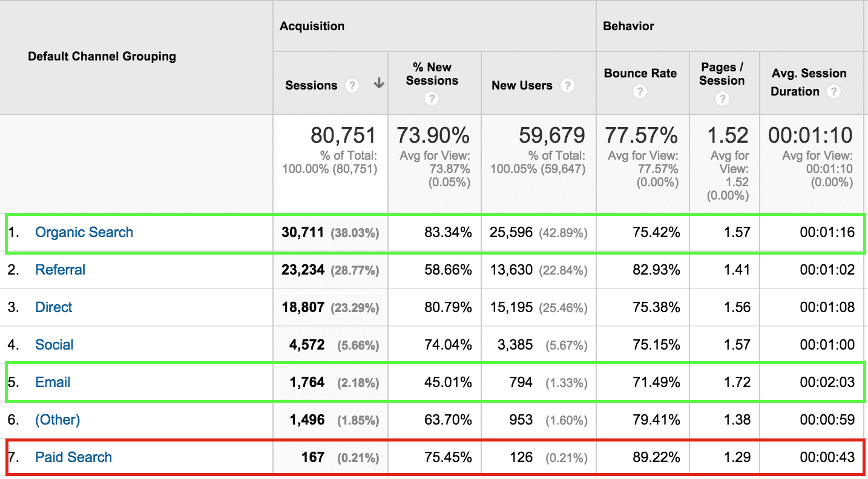Click the Default Channel Grouping column header
868x479 pixels.
click(x=102, y=56)
